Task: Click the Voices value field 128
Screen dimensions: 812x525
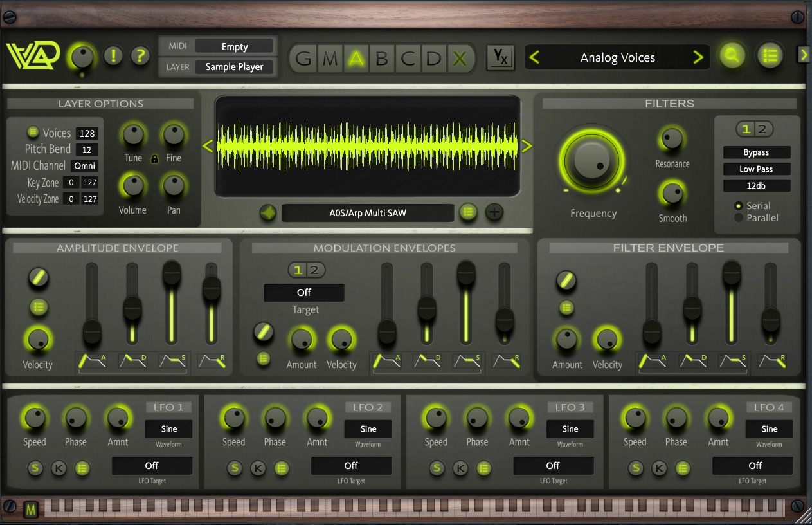Action: click(87, 134)
